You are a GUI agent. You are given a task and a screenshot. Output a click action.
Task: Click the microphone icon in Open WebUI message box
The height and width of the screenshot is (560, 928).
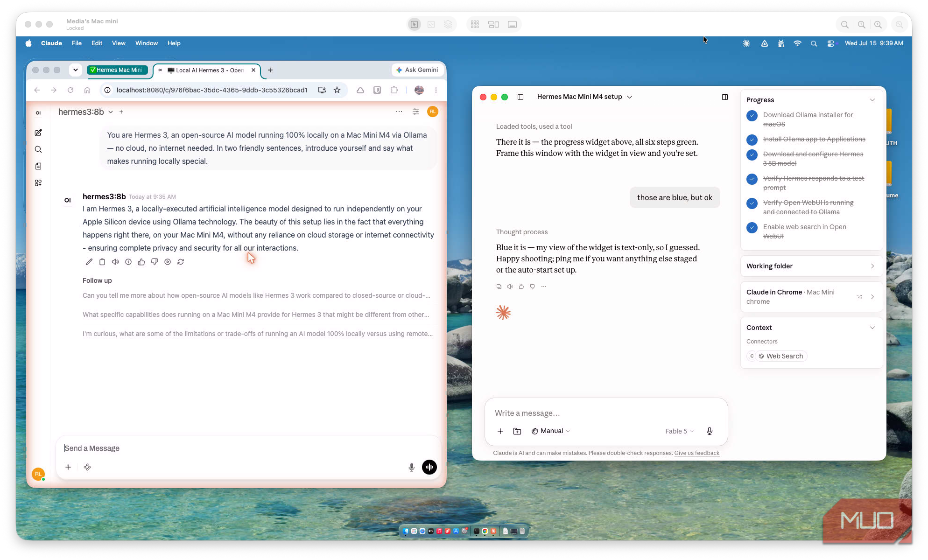pyautogui.click(x=412, y=467)
